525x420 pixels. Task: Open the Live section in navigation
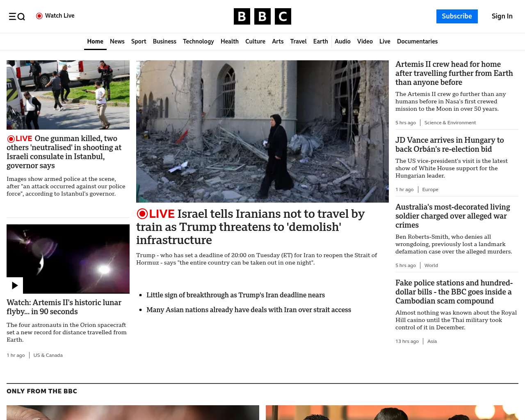click(385, 41)
